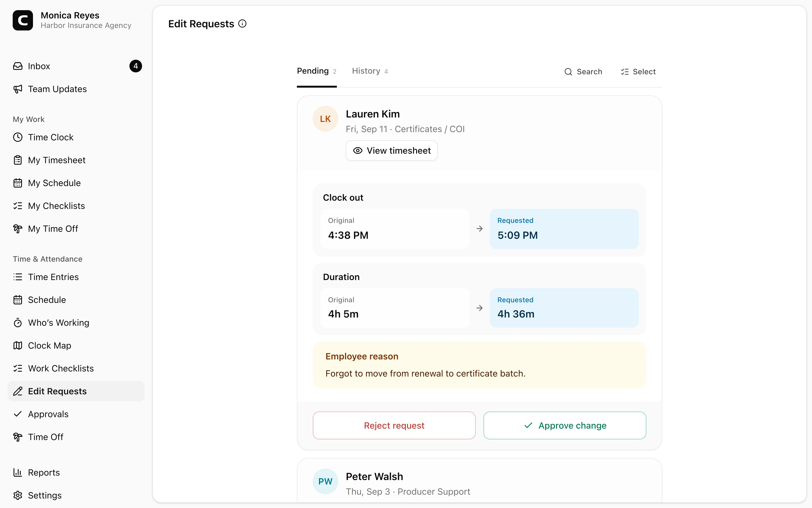Switch to the Pending tab
Screen dimensions: 812x508
click(x=316, y=71)
